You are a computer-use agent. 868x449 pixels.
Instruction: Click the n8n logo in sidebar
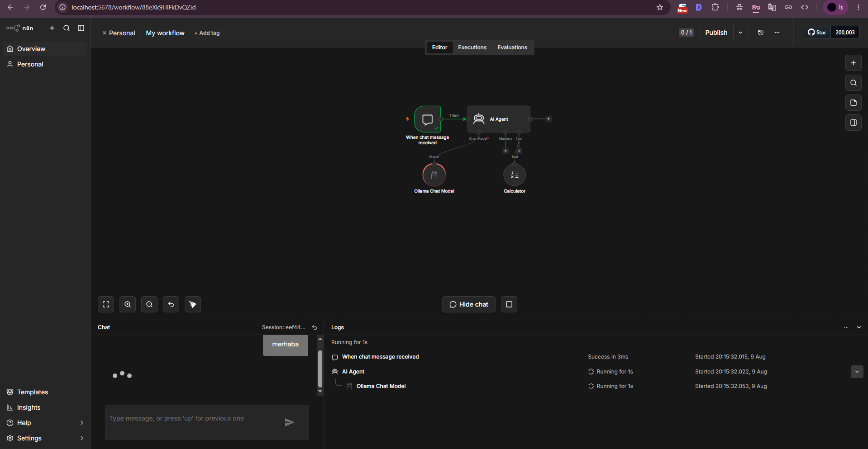click(19, 28)
